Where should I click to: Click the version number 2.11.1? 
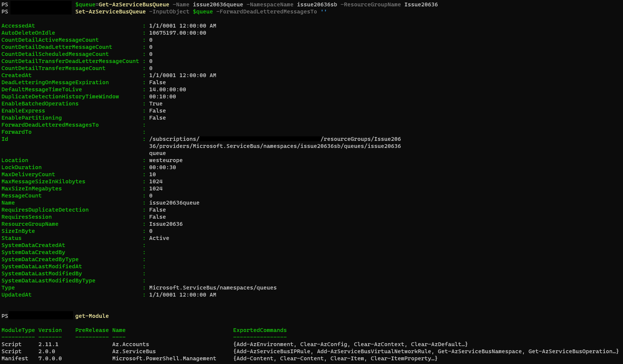(x=48, y=344)
